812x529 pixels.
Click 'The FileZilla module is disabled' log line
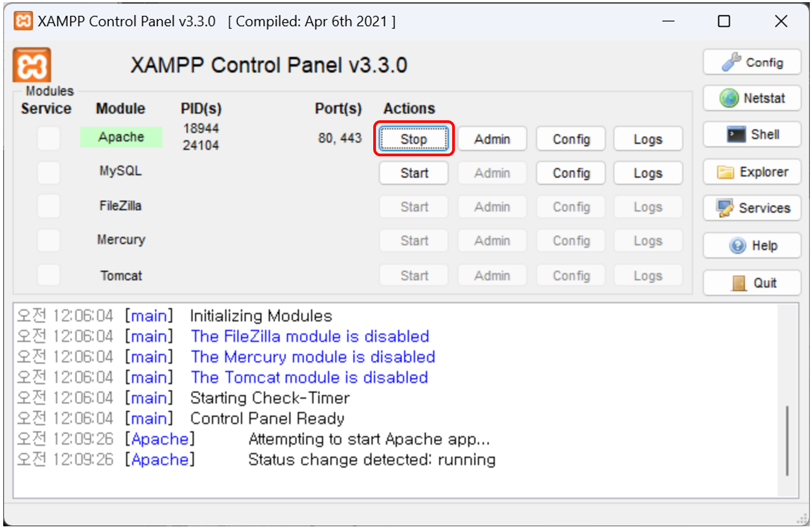(310, 336)
